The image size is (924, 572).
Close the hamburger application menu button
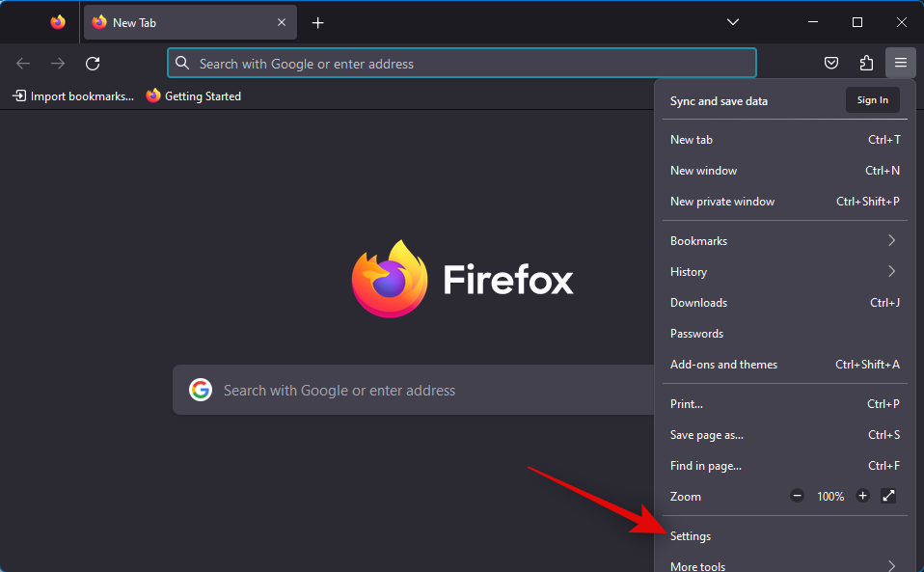pyautogui.click(x=900, y=64)
